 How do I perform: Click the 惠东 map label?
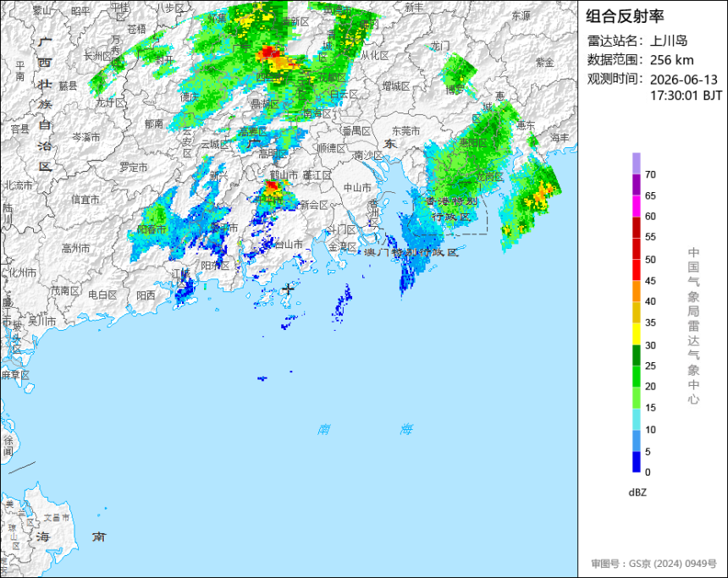pyautogui.click(x=526, y=125)
